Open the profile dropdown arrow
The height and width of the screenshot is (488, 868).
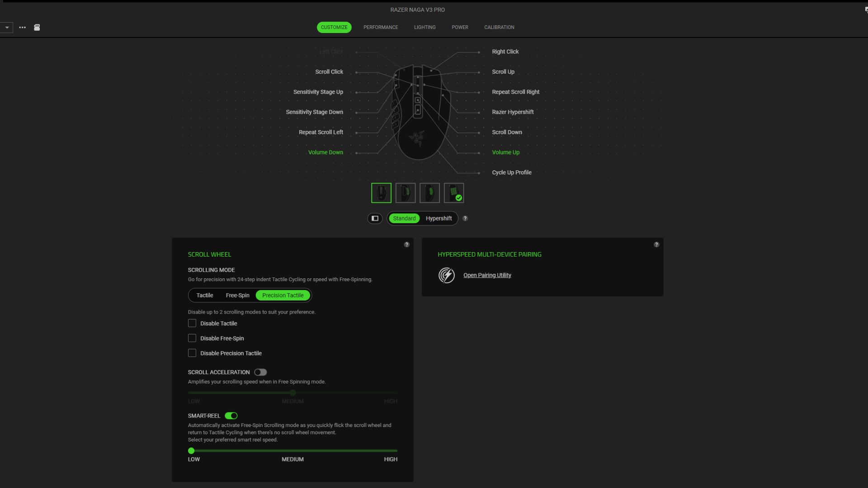[7, 28]
